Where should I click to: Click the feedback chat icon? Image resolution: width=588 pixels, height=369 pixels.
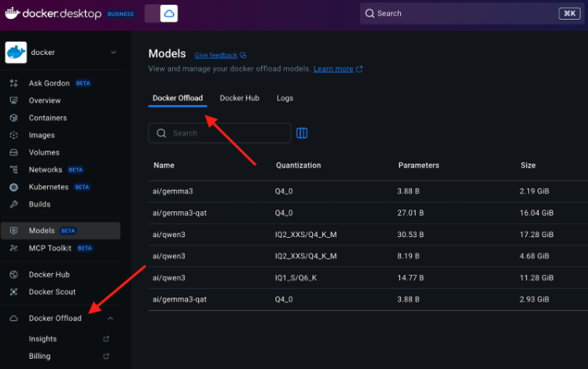click(x=243, y=56)
